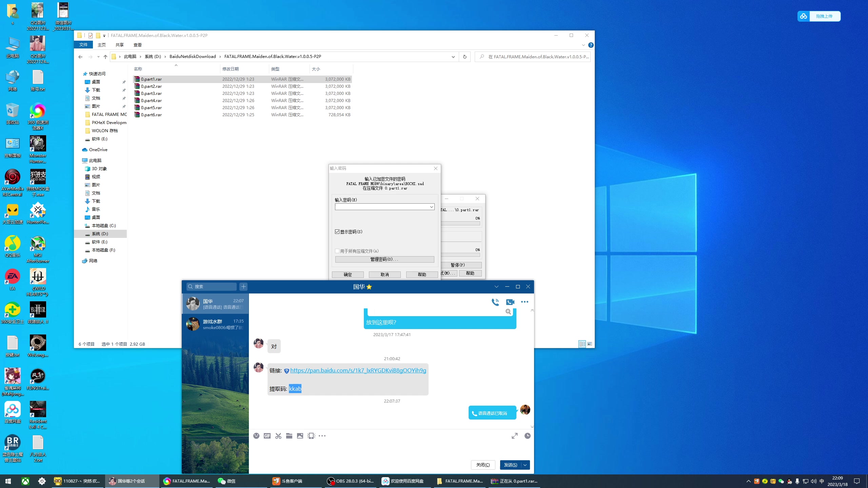Viewport: 868px width, 488px height.
Task: Open the GIF selector in the chat toolbar
Action: [x=267, y=436]
